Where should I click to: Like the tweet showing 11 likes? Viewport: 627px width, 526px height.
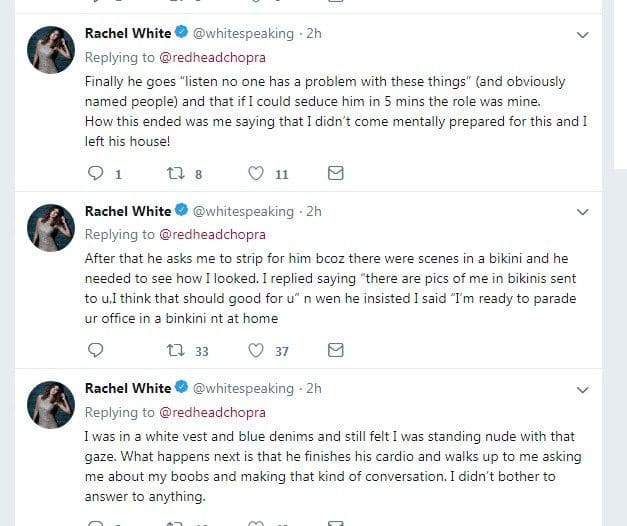[256, 174]
